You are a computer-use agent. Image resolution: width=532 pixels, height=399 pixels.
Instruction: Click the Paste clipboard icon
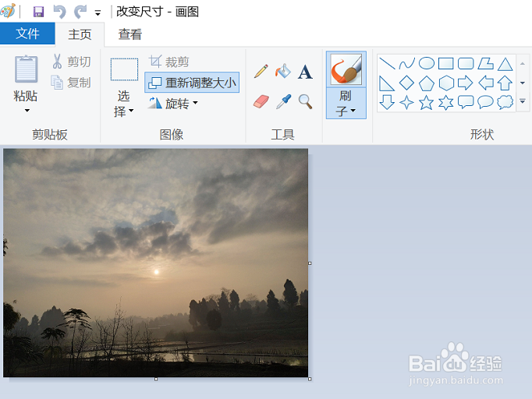(26, 69)
